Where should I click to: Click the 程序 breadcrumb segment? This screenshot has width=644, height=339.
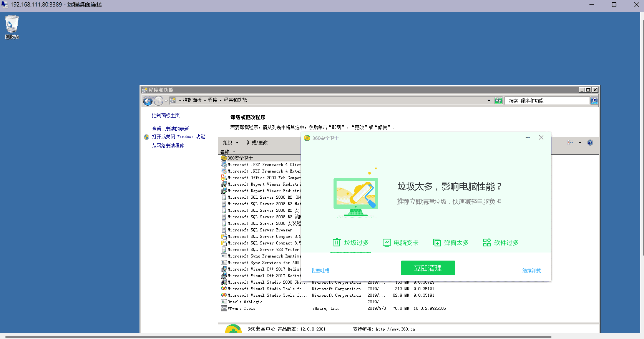tap(212, 100)
